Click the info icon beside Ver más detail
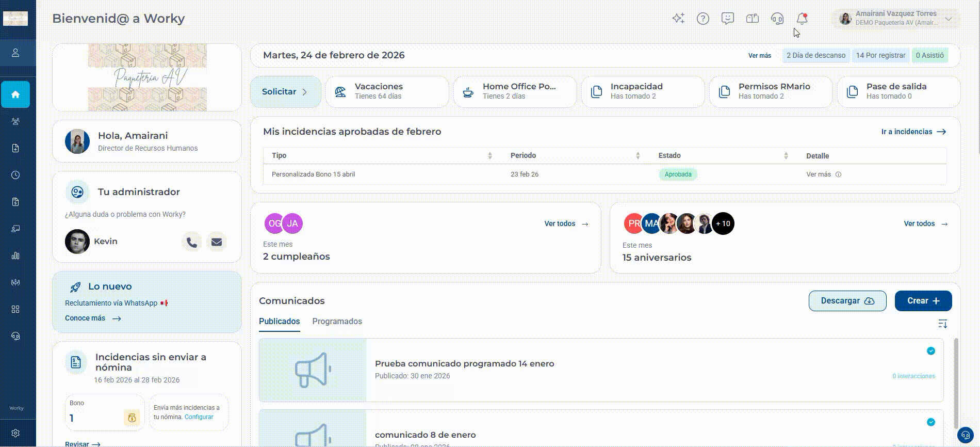 coord(838,174)
